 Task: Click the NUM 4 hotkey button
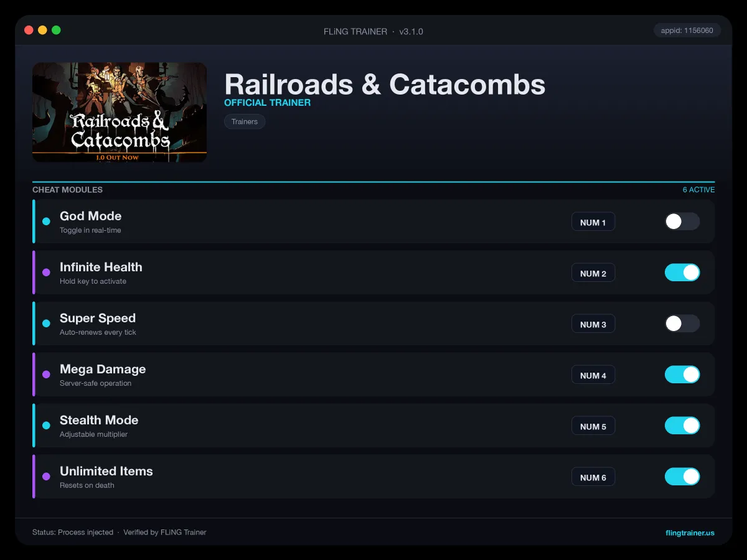tap(593, 375)
